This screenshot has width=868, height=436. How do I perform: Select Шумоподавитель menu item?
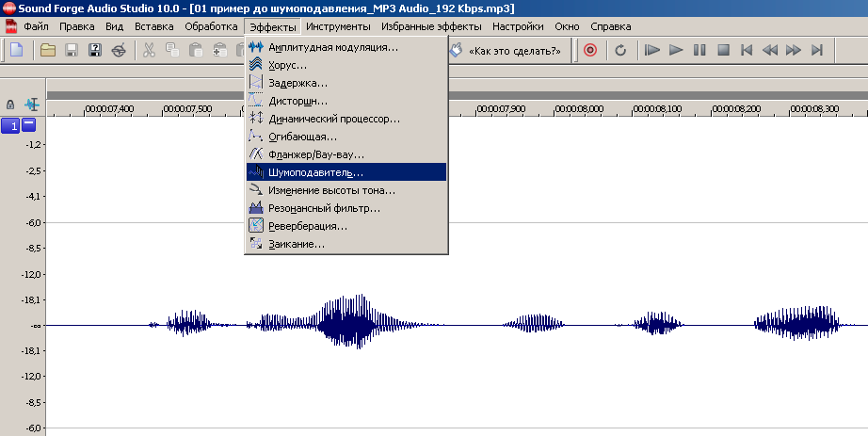(x=346, y=171)
